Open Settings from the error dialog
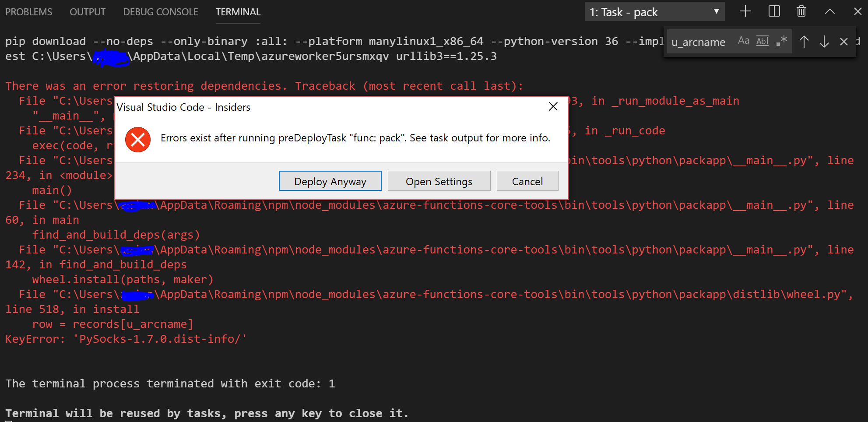 click(439, 181)
